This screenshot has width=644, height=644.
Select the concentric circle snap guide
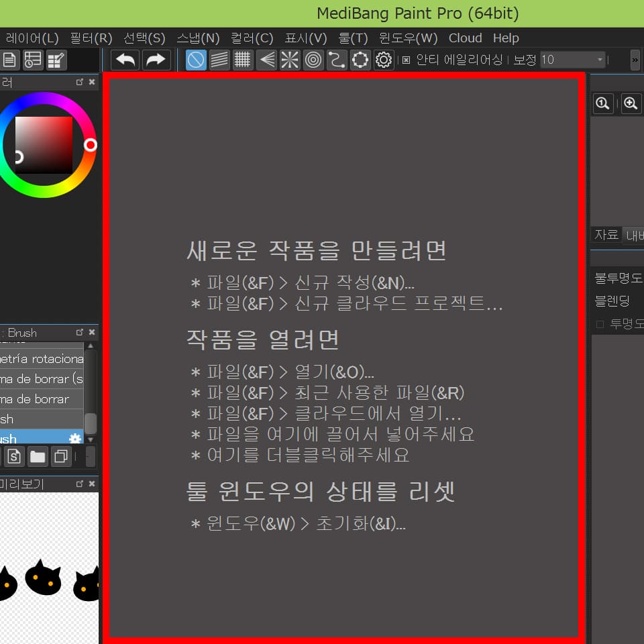point(313,60)
